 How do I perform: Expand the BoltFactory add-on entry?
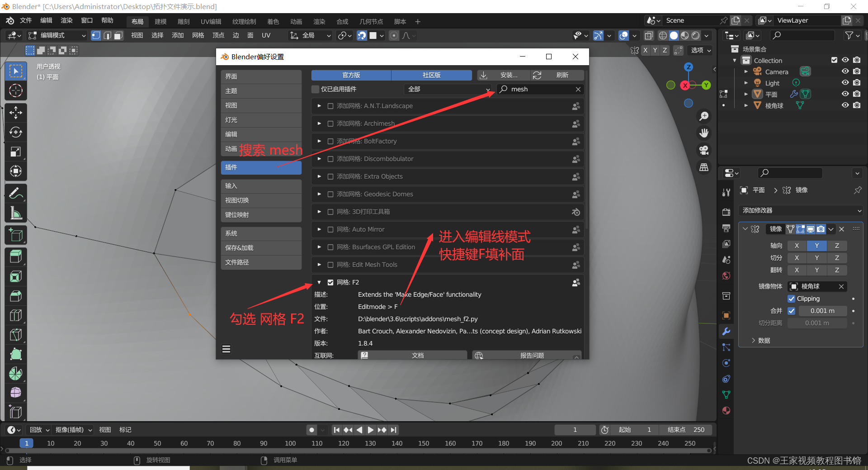pyautogui.click(x=319, y=141)
